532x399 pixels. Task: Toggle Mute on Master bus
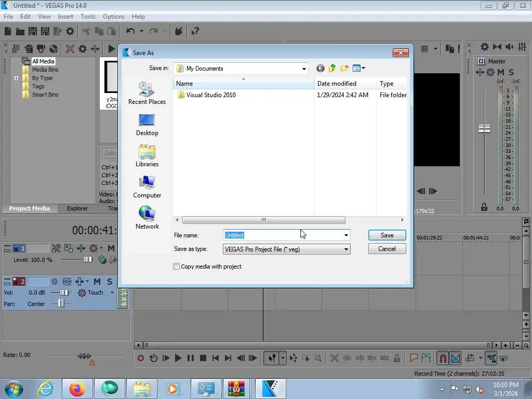(501, 72)
